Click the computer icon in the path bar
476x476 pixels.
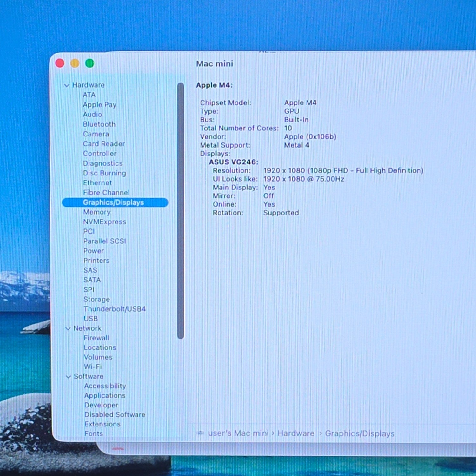tap(200, 433)
